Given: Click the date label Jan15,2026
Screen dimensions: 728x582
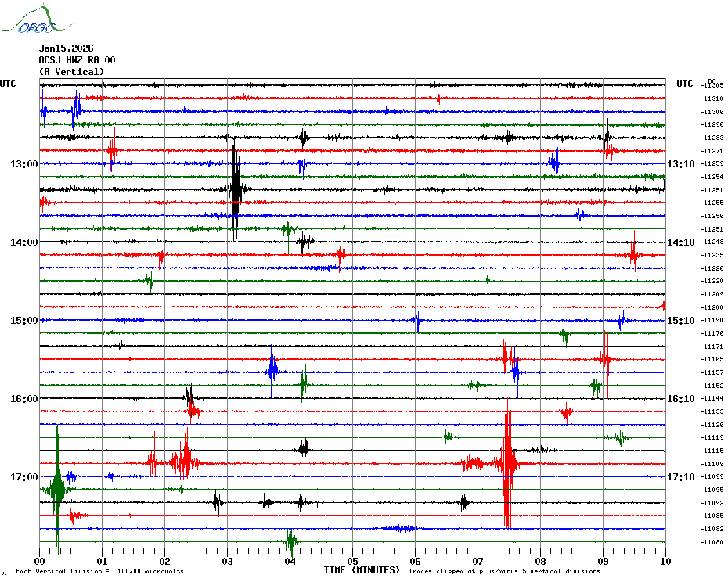Looking at the screenshot, I should pos(66,48).
